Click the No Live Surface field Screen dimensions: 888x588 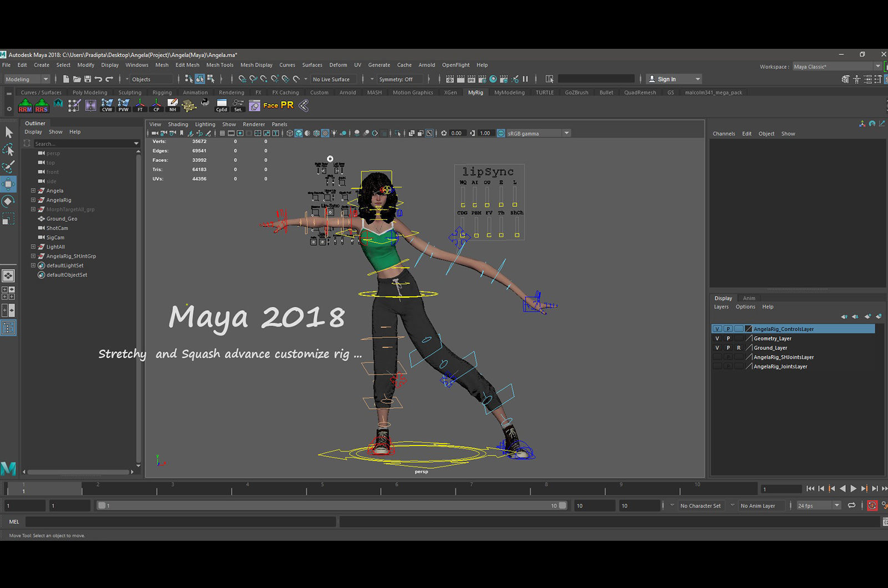[x=335, y=79]
